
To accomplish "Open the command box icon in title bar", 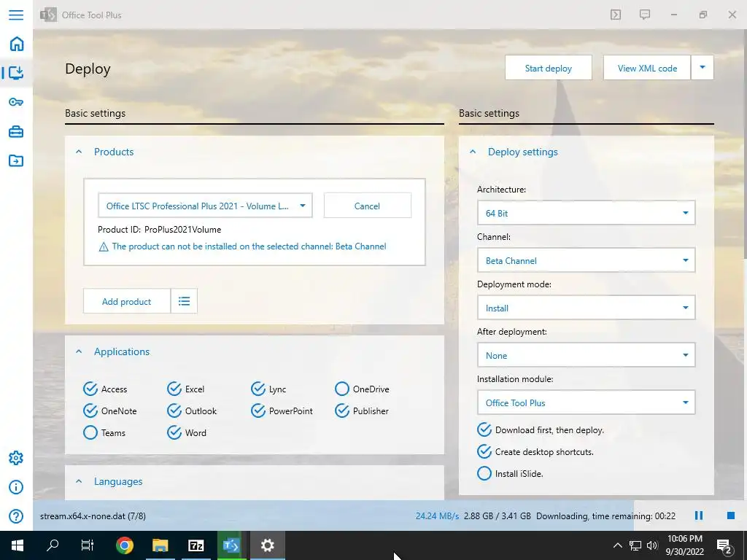I will 616,15.
